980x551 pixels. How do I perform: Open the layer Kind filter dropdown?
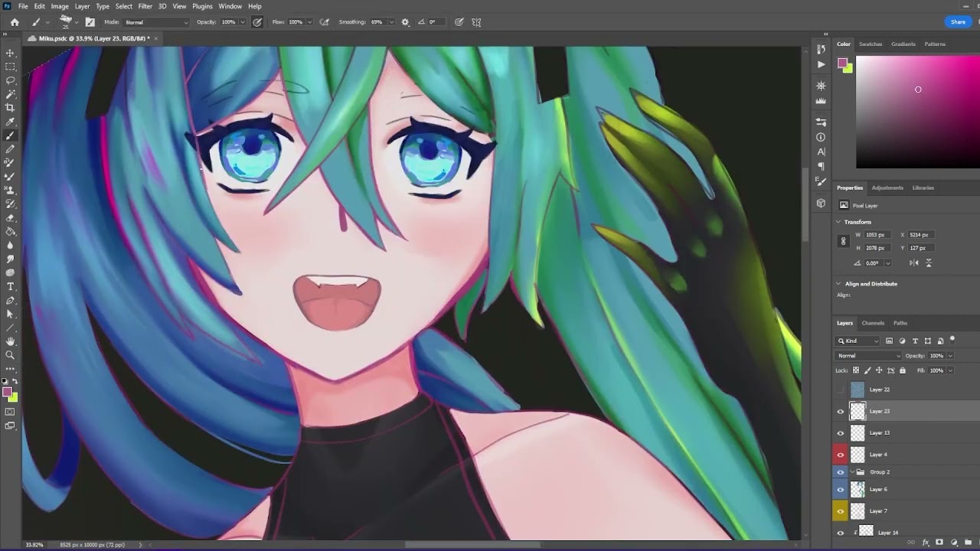(858, 341)
